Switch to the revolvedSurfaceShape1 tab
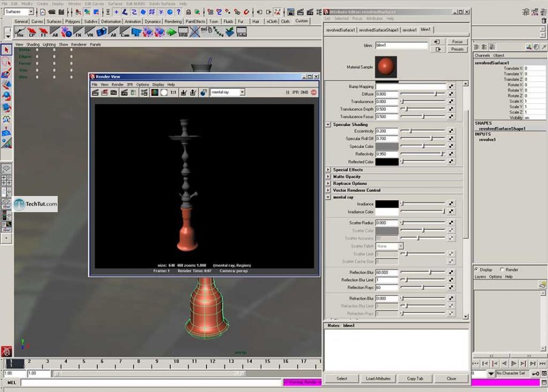The width and height of the screenshot is (548, 392). click(x=378, y=29)
